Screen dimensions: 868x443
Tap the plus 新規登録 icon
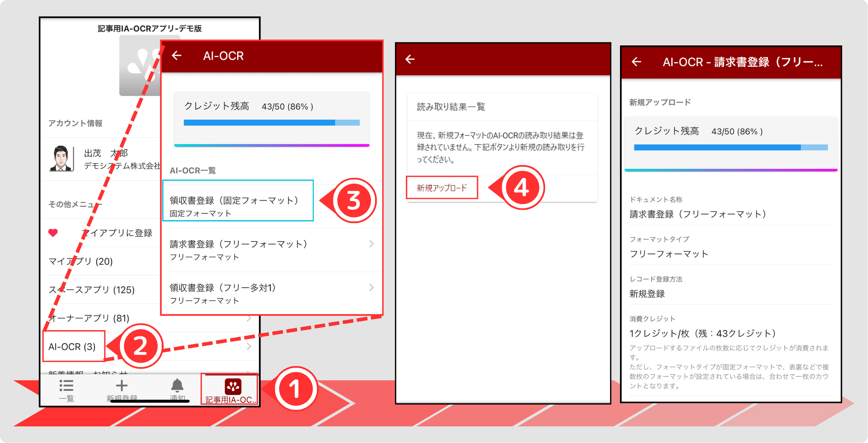coord(122,386)
